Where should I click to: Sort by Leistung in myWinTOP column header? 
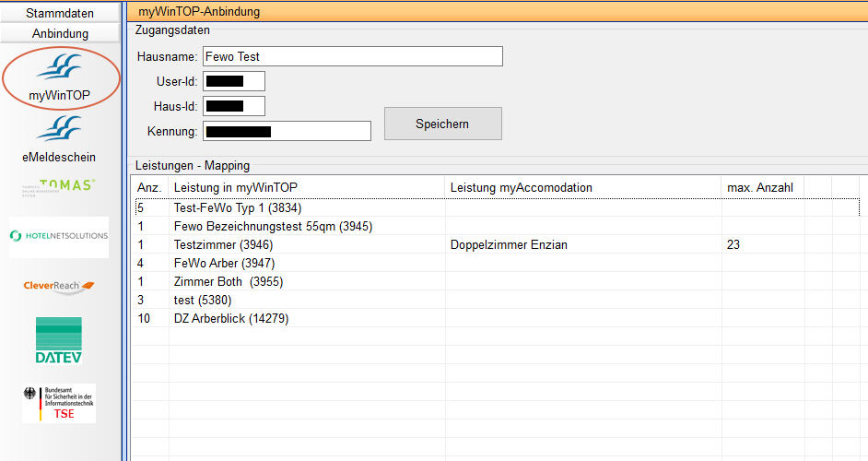306,187
